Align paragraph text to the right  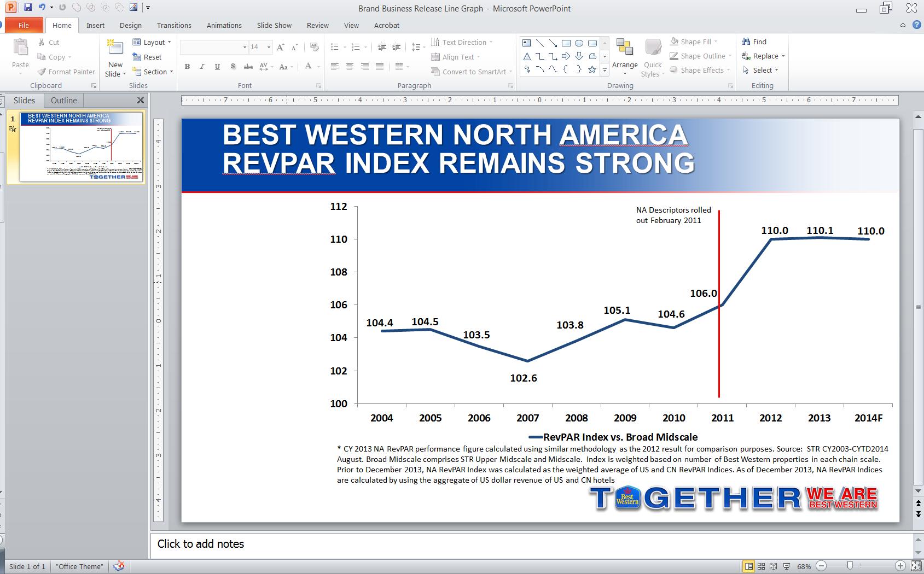[x=365, y=67]
